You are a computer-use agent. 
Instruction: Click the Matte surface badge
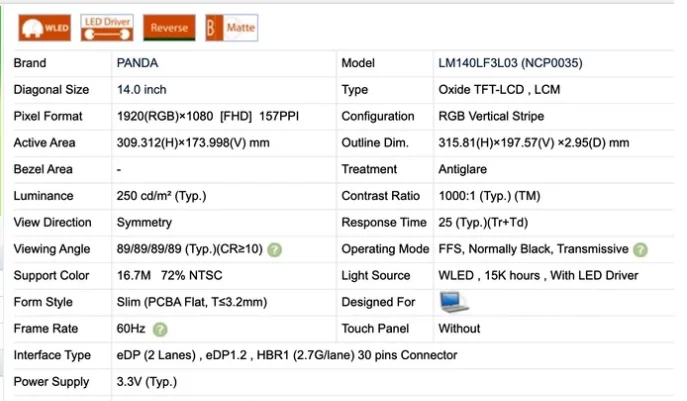(231, 27)
